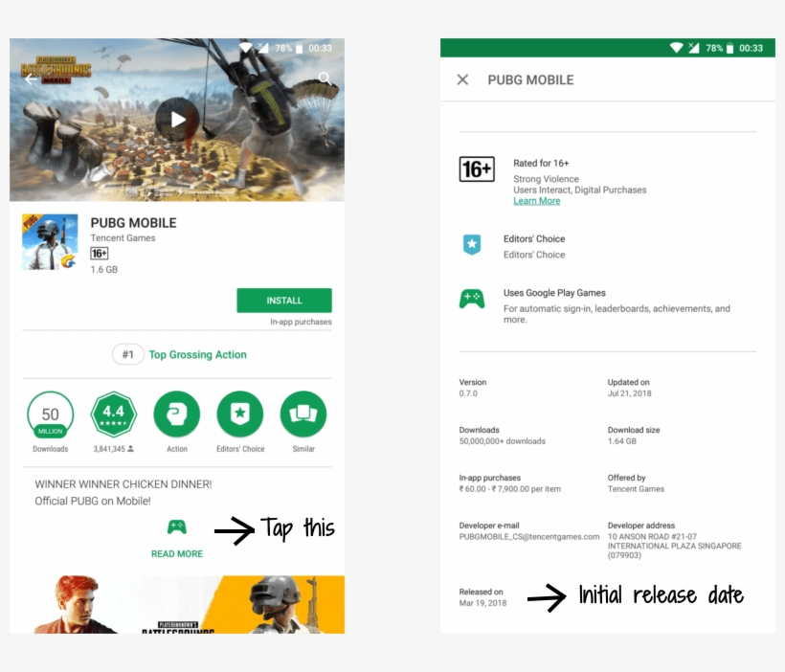This screenshot has height=672, width=785.
Task: Tap the 50 Million Downloads badge
Action: (x=50, y=414)
